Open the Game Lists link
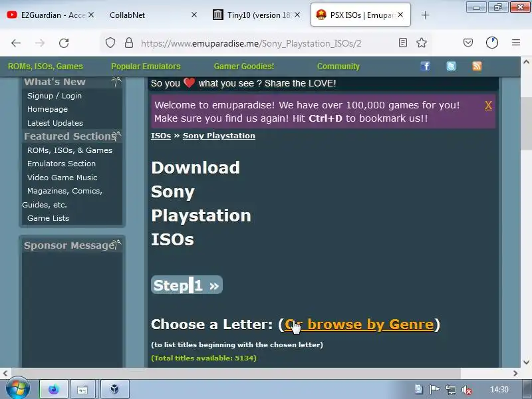Image resolution: width=532 pixels, height=399 pixels. pos(48,218)
